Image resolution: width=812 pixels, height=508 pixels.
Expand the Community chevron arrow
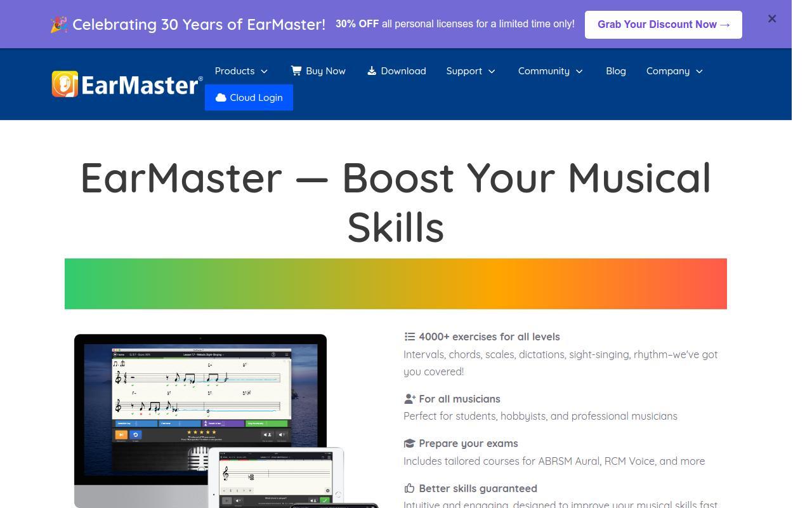[579, 71]
